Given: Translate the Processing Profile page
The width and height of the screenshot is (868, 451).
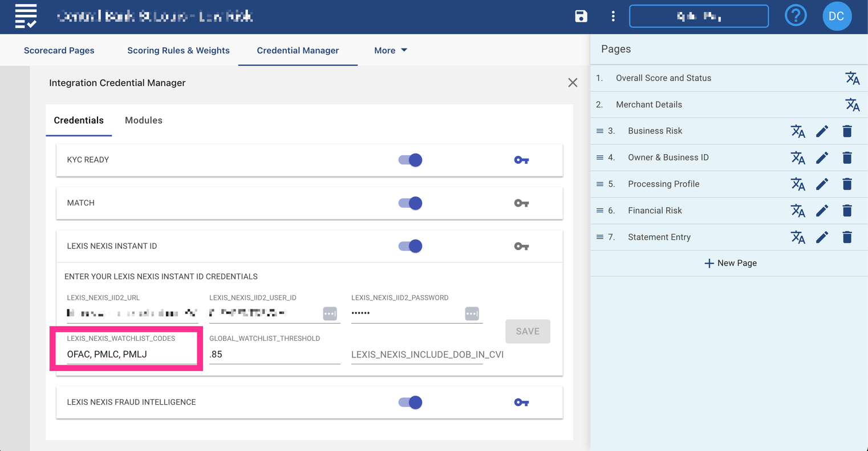Looking at the screenshot, I should point(798,184).
